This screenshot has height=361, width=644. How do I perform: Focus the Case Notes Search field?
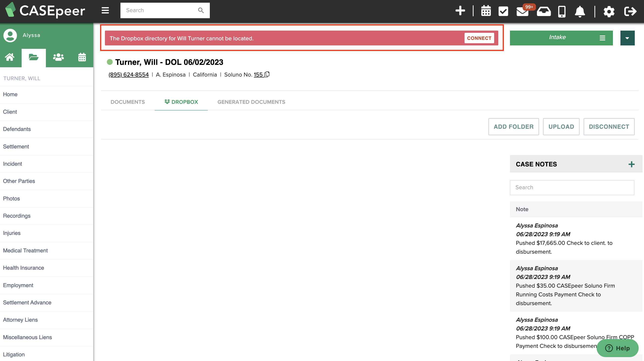(x=572, y=187)
